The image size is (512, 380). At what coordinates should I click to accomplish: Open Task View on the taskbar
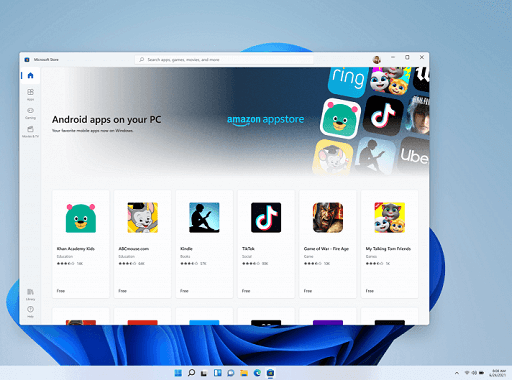tap(204, 373)
